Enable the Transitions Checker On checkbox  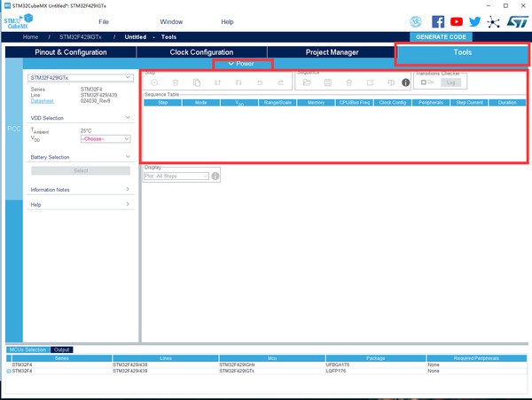click(424, 82)
